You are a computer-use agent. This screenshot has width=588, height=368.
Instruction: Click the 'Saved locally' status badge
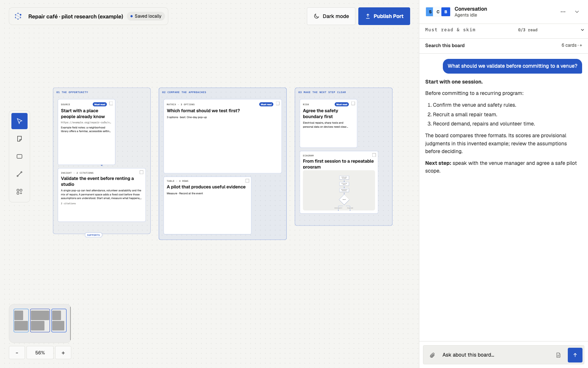[146, 16]
